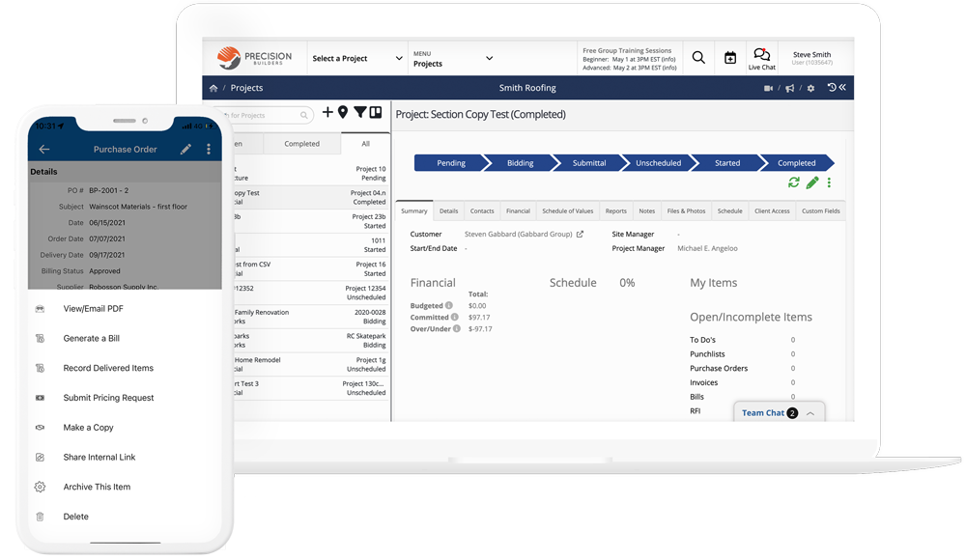
Task: Click inside the Search for Projects field
Action: (x=263, y=115)
